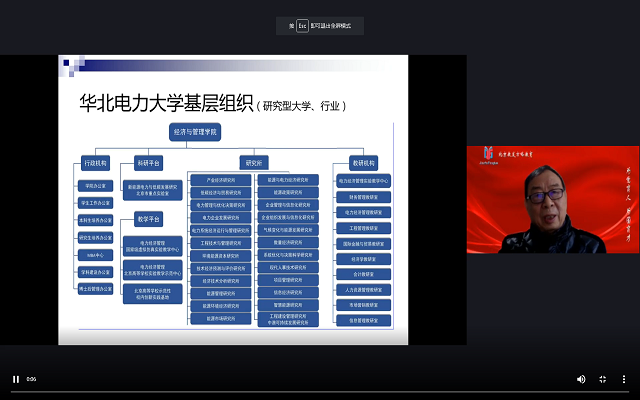Image resolution: width=640 pixels, height=400 pixels.
Task: Click the 信息经济研究所 box
Action: 288,293
